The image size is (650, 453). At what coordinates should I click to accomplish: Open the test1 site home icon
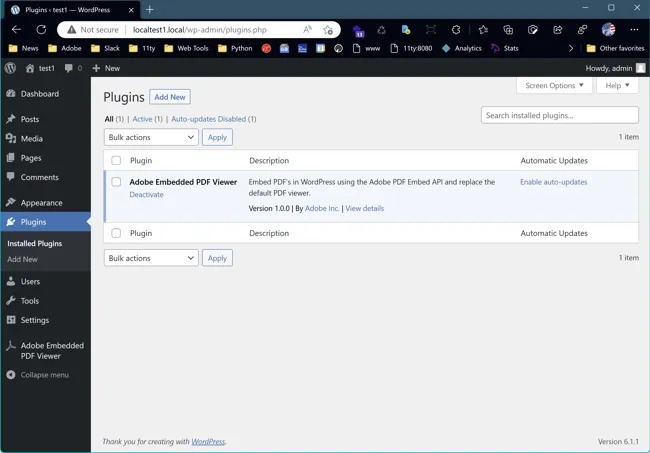coord(30,68)
